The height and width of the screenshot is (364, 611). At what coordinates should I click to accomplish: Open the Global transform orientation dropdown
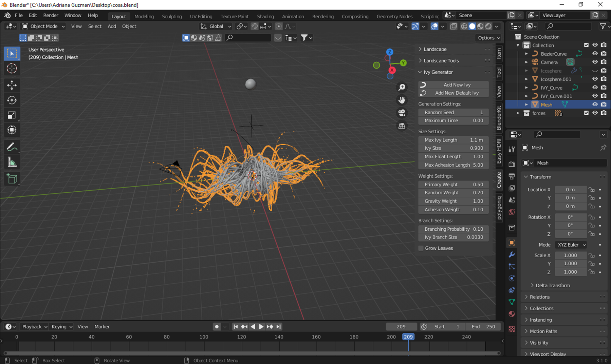coord(216,26)
